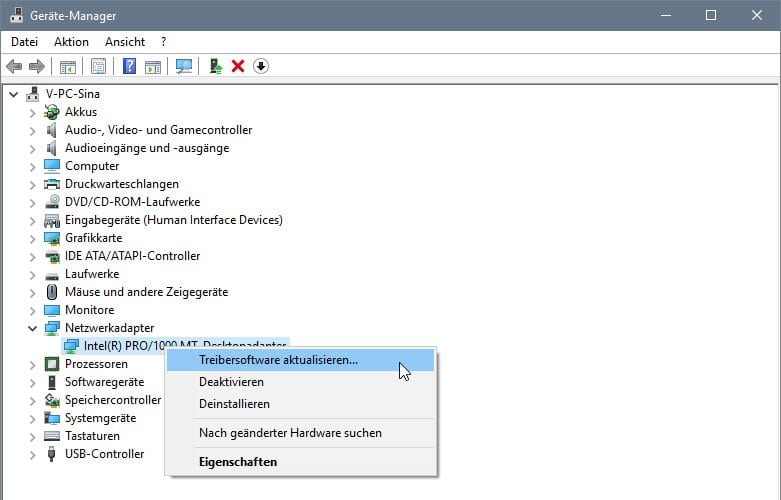
Task: Click the USB-Controller plug icon
Action: coord(51,454)
